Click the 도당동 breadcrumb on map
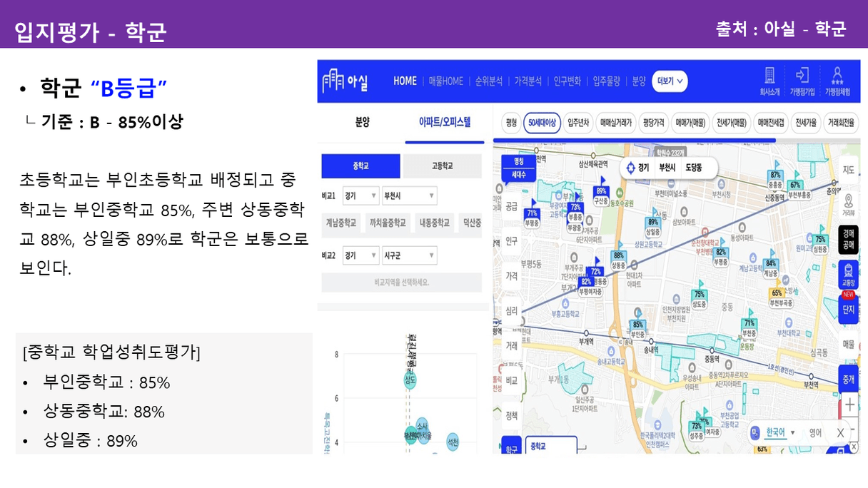The height and width of the screenshot is (488, 868). coord(694,168)
